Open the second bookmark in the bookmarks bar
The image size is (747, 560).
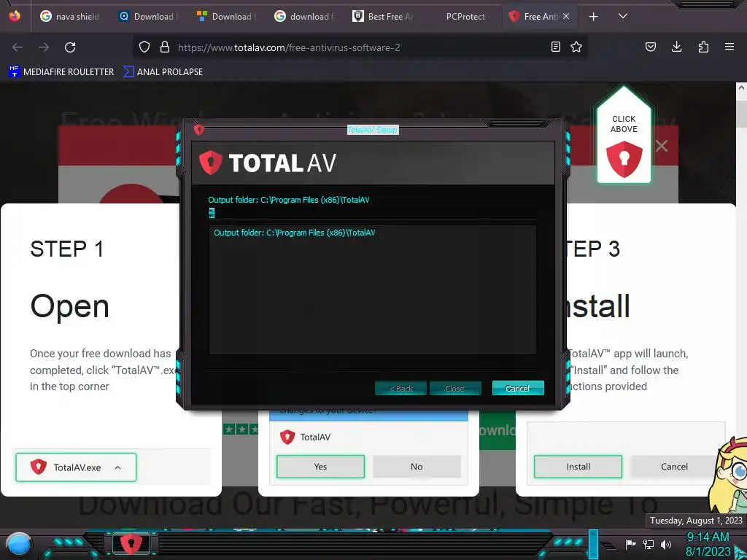pos(163,72)
